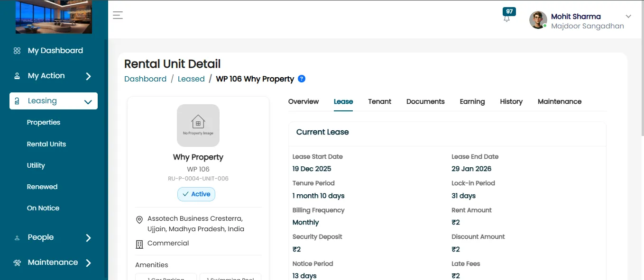The width and height of the screenshot is (644, 280).
Task: Open the Earning tab
Action: click(472, 101)
